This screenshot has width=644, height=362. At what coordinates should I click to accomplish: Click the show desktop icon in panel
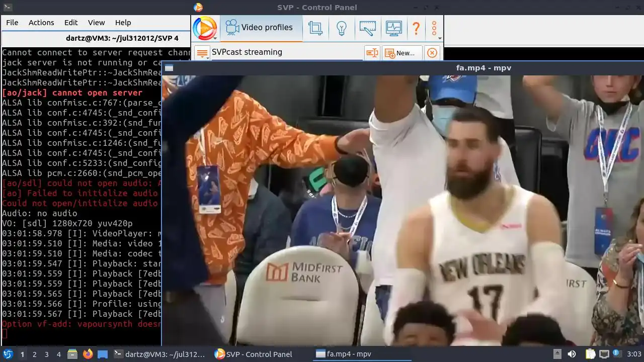(103, 354)
